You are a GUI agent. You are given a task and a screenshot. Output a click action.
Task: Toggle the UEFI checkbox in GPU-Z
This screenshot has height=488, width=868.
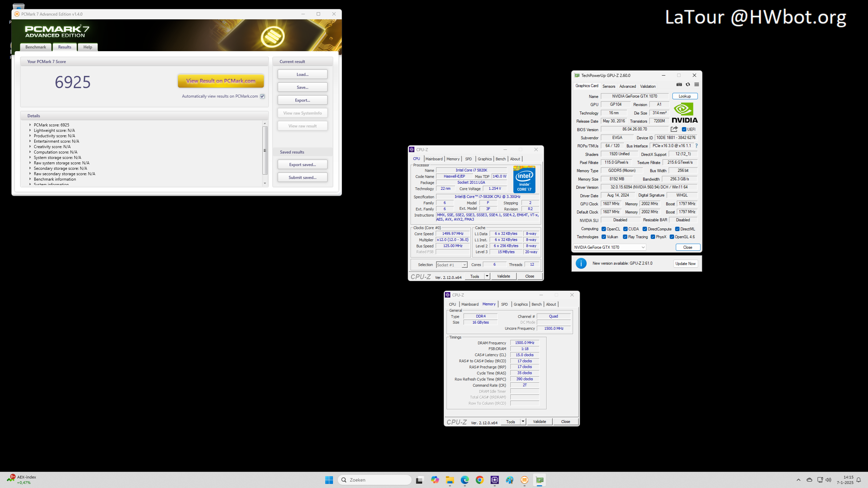684,129
